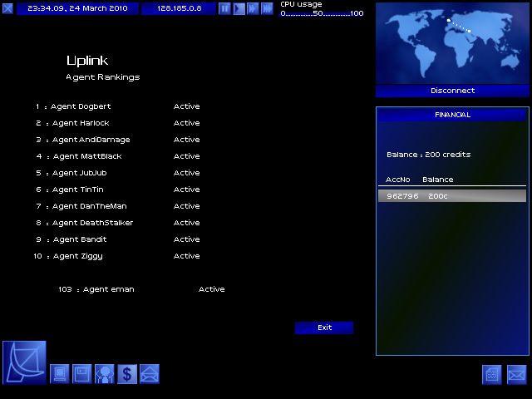The image size is (532, 399).
Task: Open the memory floppy disk icon
Action: point(82,374)
